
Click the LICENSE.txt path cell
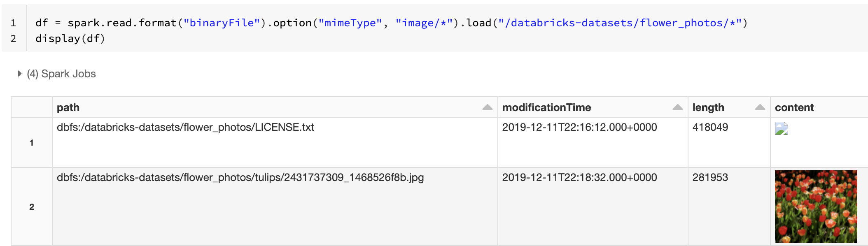(x=185, y=128)
